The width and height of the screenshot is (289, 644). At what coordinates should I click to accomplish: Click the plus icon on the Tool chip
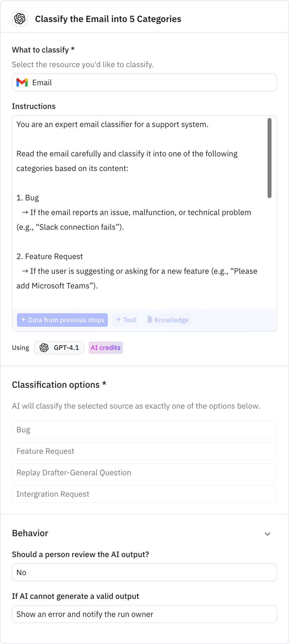click(119, 320)
